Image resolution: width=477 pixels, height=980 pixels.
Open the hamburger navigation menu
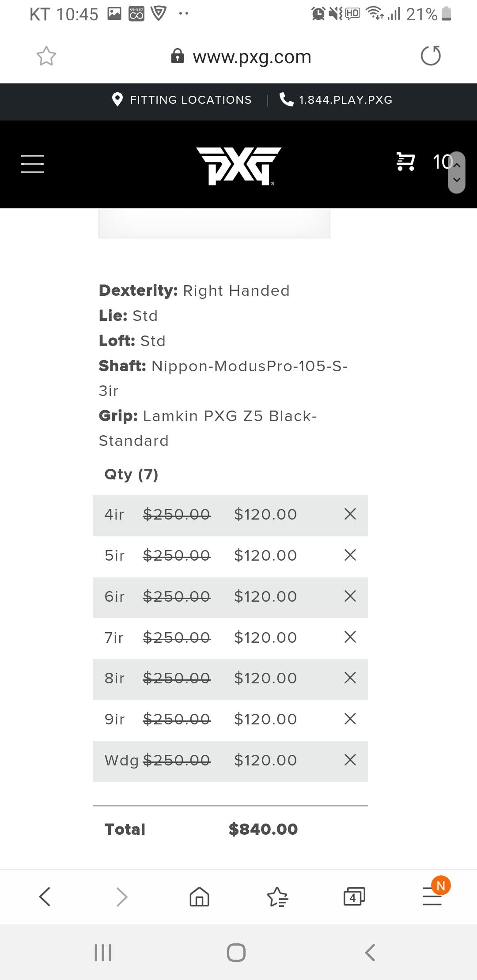pos(33,164)
